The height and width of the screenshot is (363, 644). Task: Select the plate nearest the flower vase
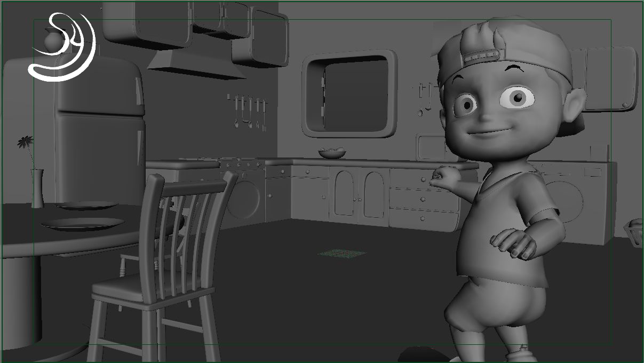click(87, 206)
